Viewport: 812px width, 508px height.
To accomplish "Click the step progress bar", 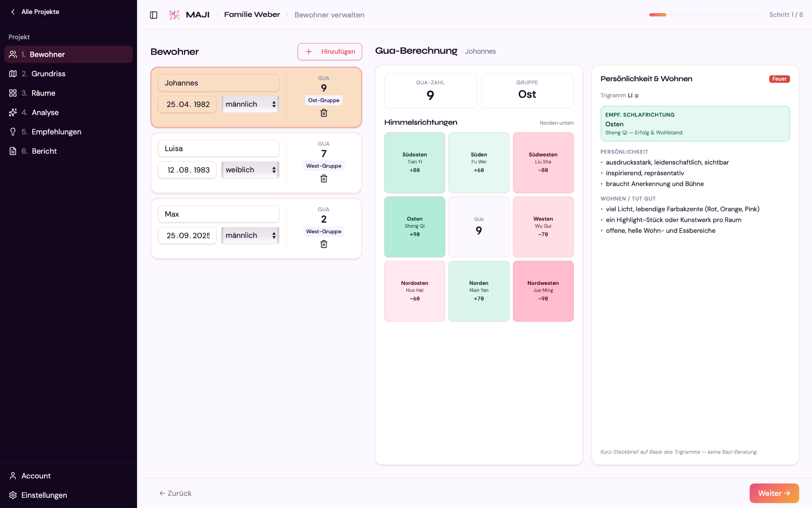I will click(706, 15).
